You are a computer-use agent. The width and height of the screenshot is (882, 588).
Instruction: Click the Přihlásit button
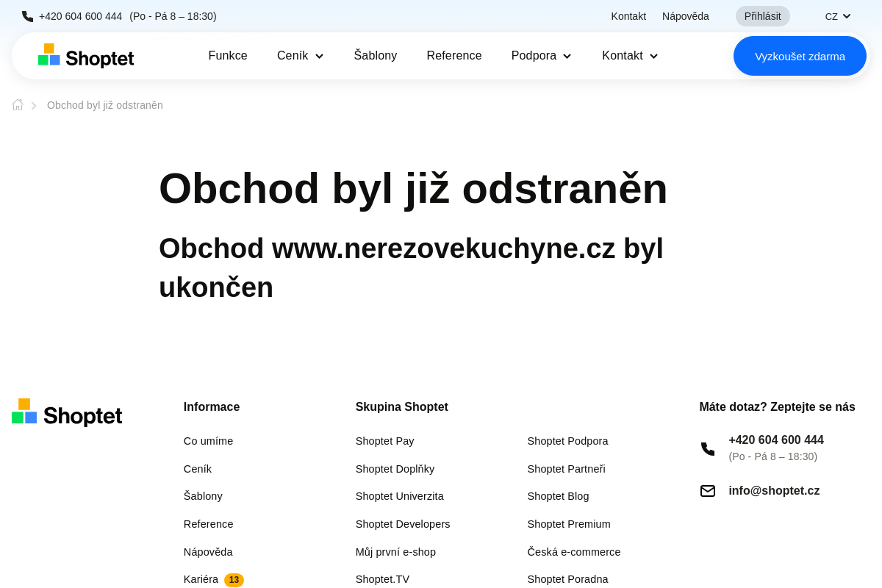pos(762,15)
